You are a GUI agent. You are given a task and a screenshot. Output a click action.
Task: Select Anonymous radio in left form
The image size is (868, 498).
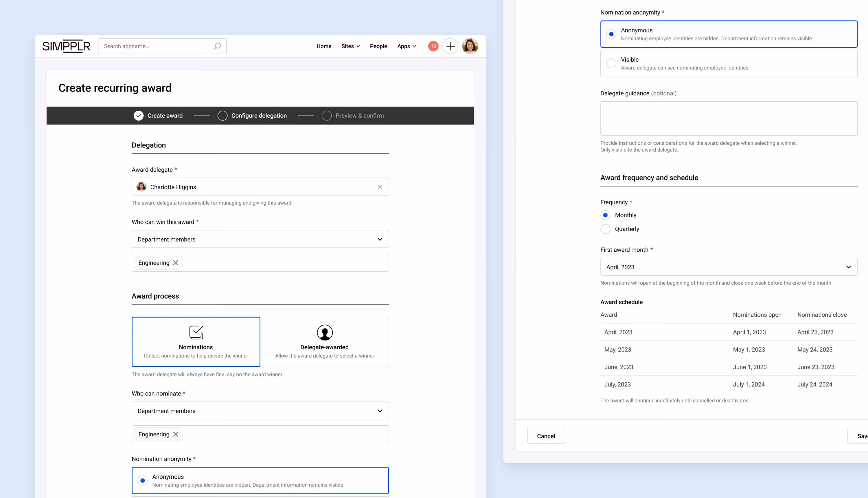click(x=143, y=480)
